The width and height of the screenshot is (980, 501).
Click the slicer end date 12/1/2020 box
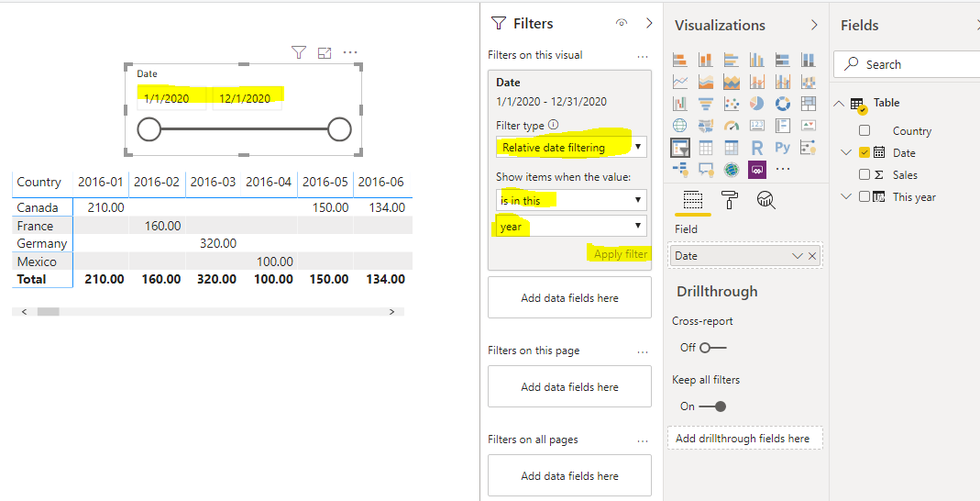(x=247, y=98)
